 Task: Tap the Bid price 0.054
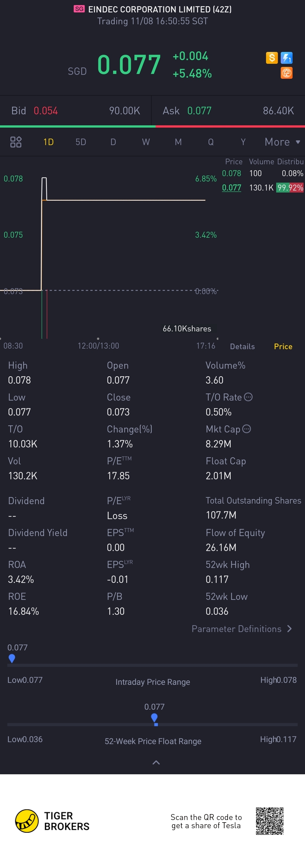[x=46, y=111]
